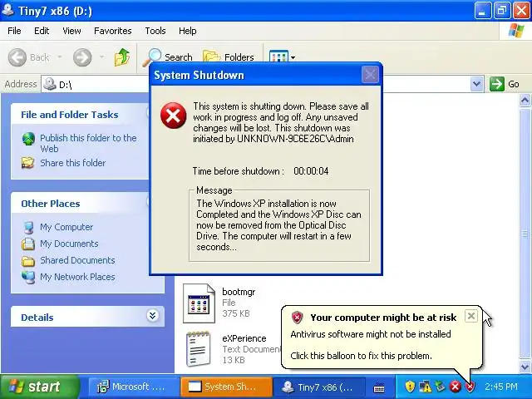Open the View menu
532x399 pixels.
71,31
